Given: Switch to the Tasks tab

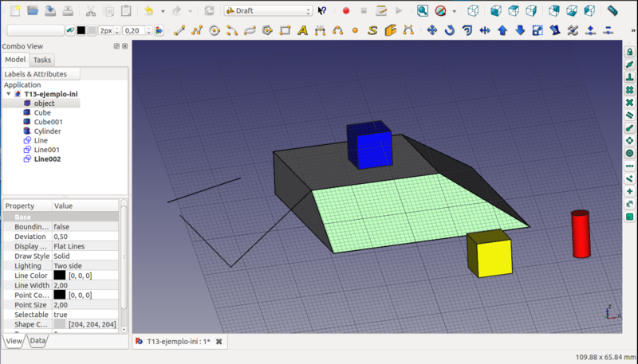Looking at the screenshot, I should pos(42,60).
